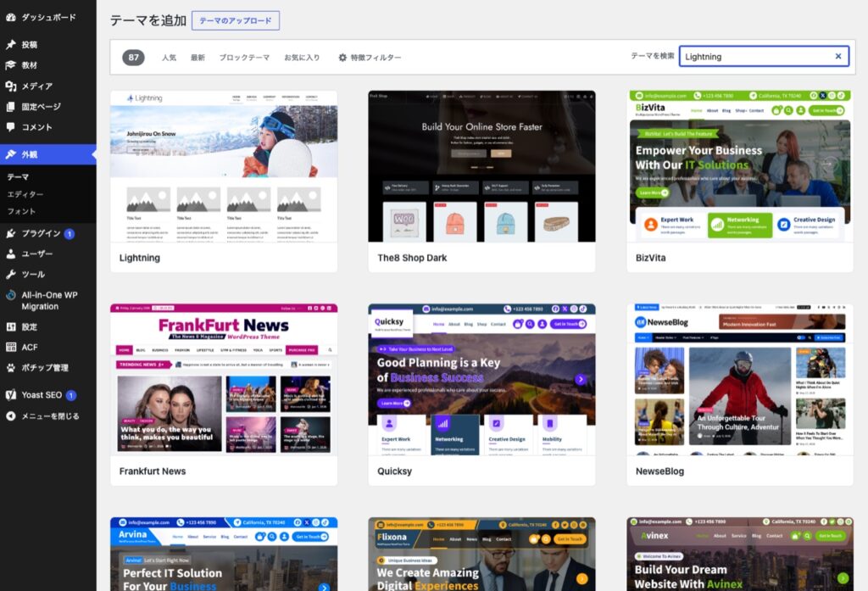This screenshot has width=868, height=591.
Task: Click the ACF grid icon
Action: (10, 348)
